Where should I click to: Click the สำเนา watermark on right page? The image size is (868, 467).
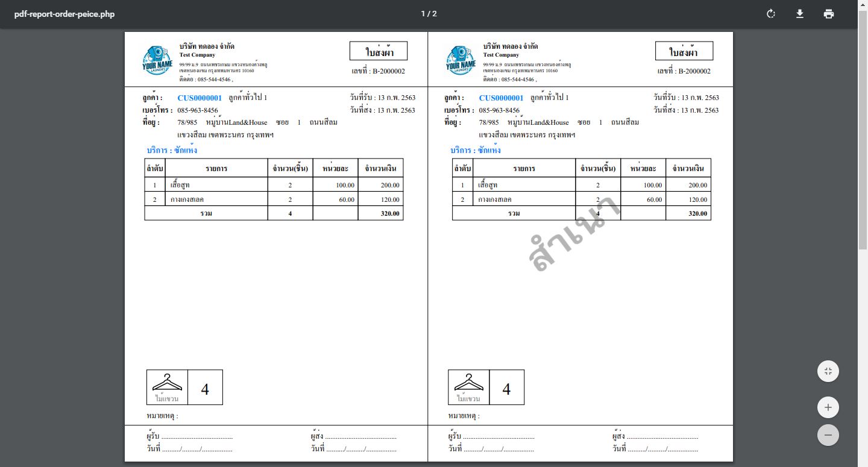573,234
